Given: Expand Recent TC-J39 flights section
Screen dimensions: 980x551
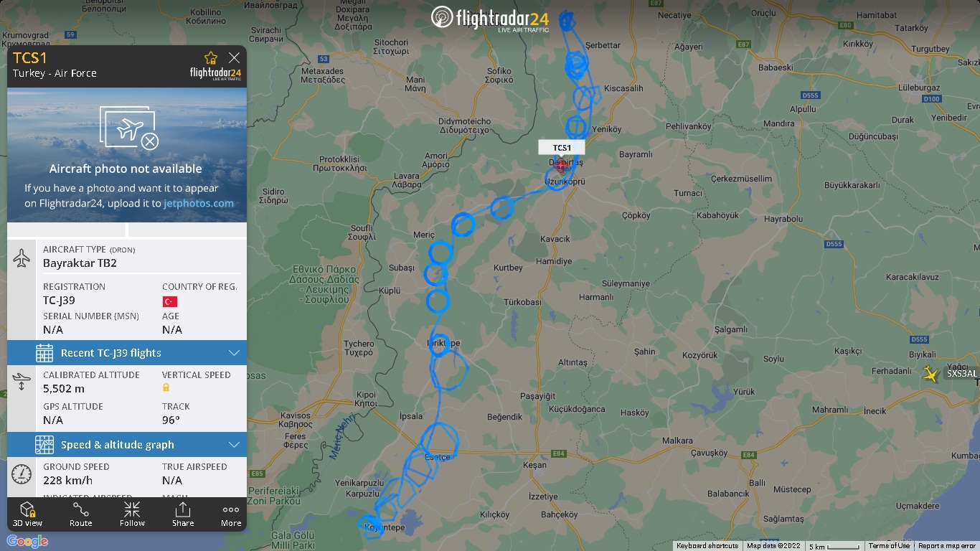Looking at the screenshot, I should [x=127, y=353].
